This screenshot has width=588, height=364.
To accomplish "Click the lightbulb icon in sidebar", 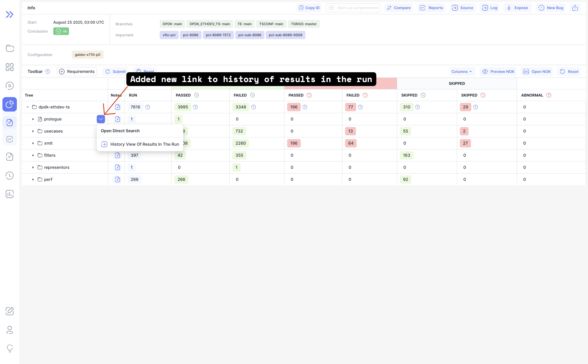I will pos(10,348).
